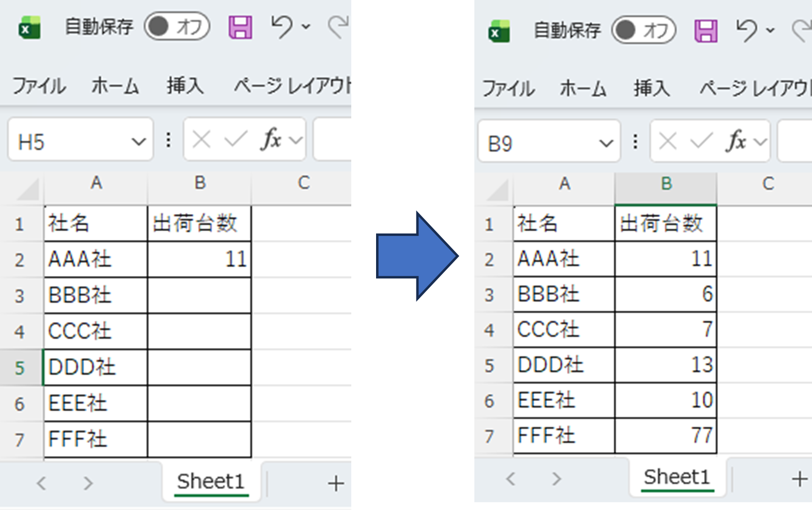812x510 pixels.
Task: Select row 5 header in left spreadsheet
Action: pyautogui.click(x=19, y=368)
